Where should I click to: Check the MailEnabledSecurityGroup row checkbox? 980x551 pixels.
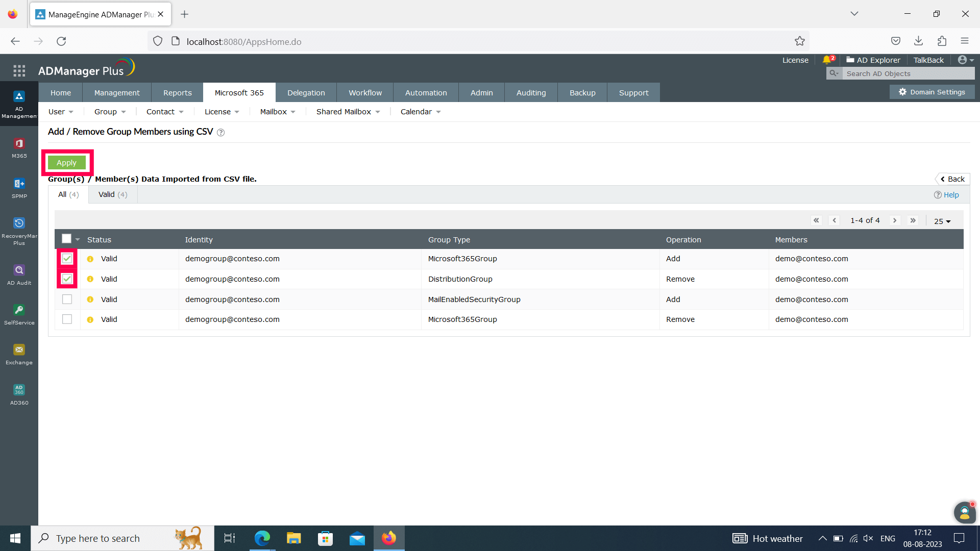(67, 299)
